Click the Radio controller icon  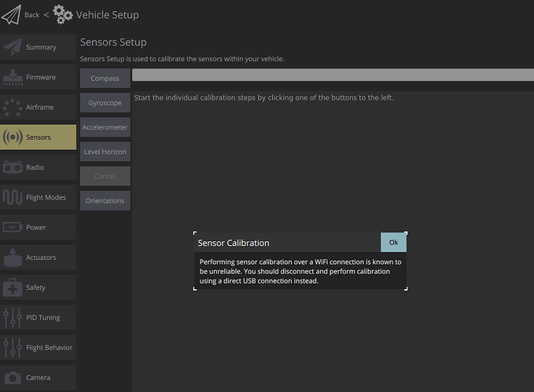13,167
